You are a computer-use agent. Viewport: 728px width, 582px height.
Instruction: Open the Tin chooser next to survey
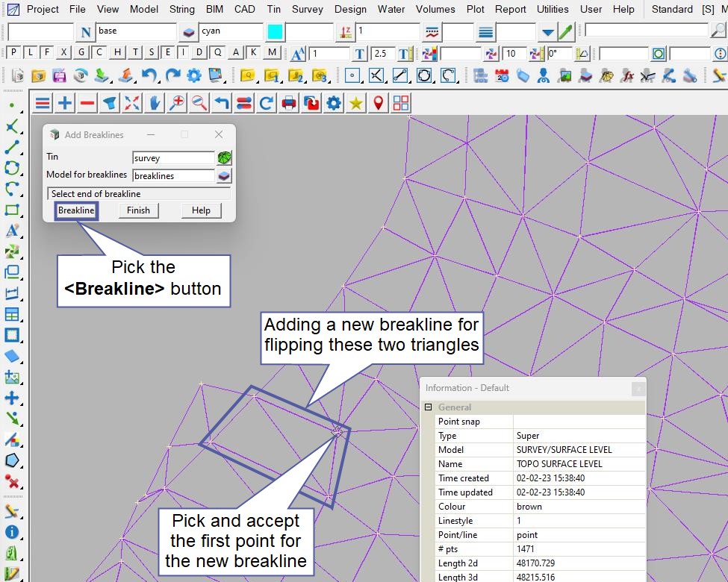coord(224,158)
